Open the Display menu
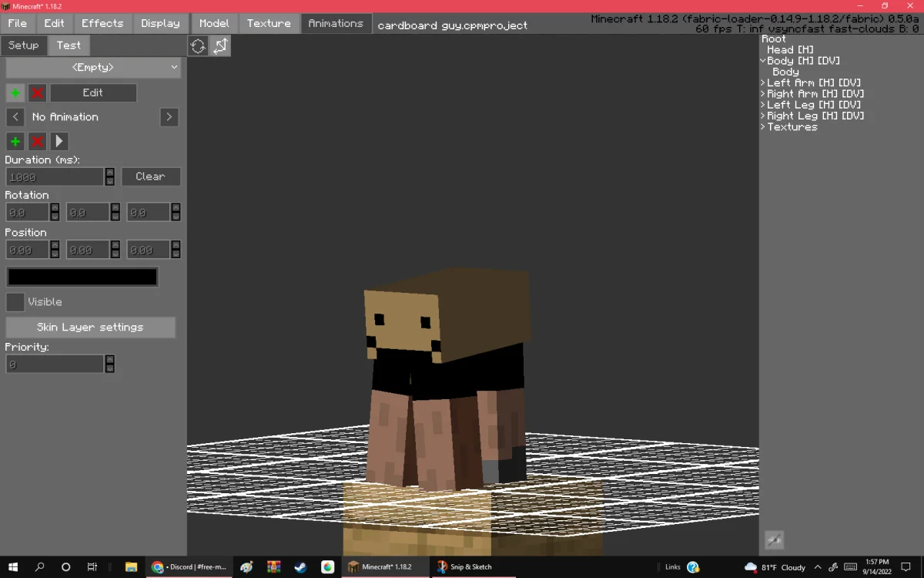 (x=160, y=24)
